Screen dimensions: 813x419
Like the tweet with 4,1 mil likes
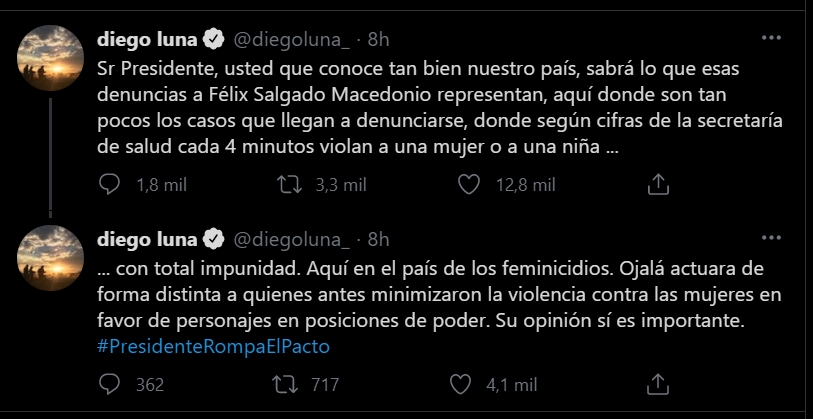tap(462, 384)
